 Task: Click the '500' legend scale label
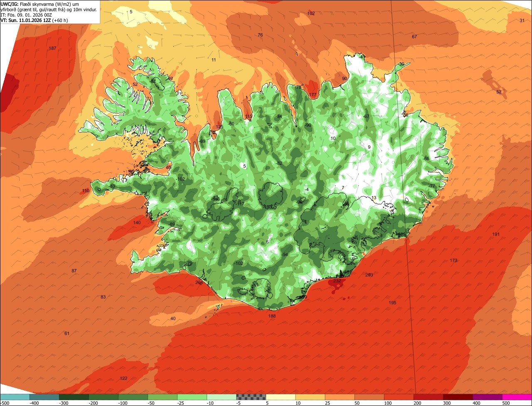click(x=505, y=403)
